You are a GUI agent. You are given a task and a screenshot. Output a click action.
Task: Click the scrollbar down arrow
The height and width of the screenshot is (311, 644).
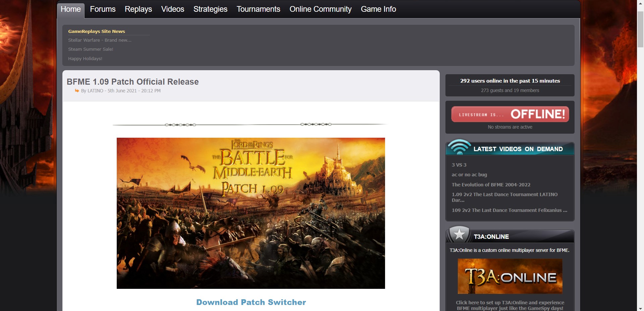point(640,308)
